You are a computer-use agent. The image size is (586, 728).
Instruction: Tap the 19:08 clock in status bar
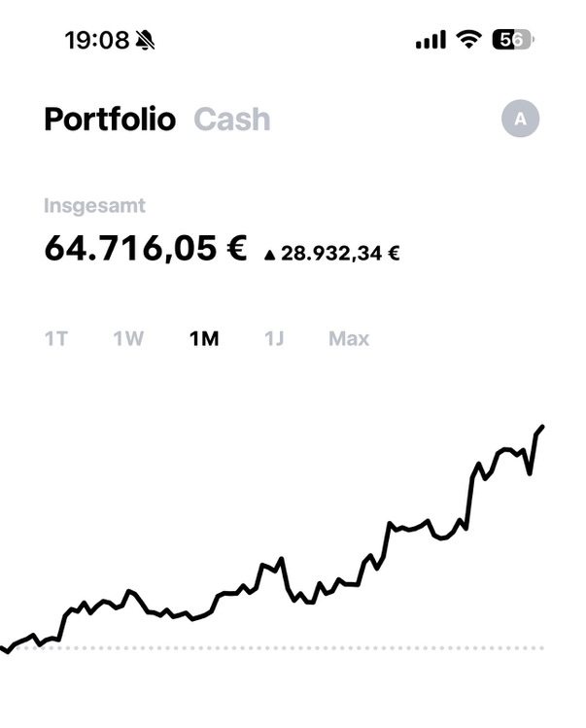[96, 40]
